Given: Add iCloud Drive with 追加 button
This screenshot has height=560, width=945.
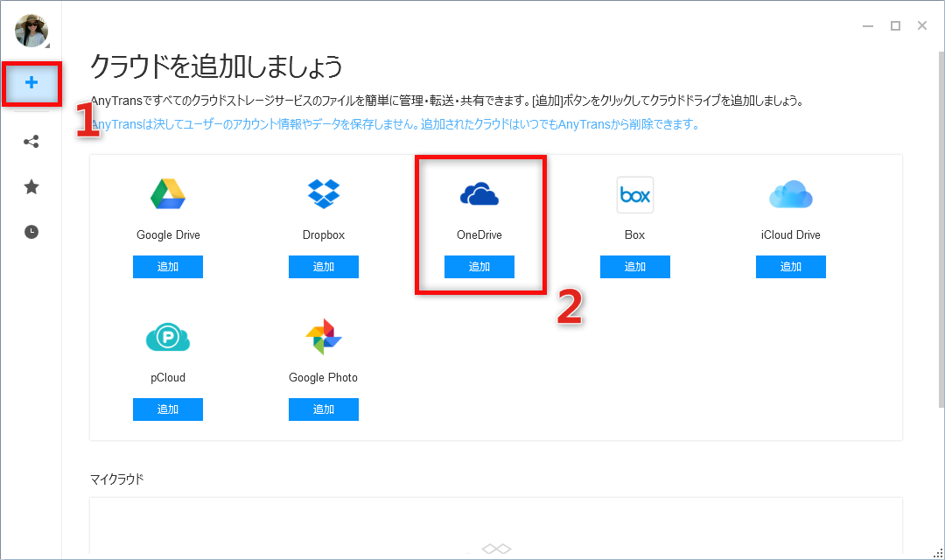Looking at the screenshot, I should tap(791, 266).
